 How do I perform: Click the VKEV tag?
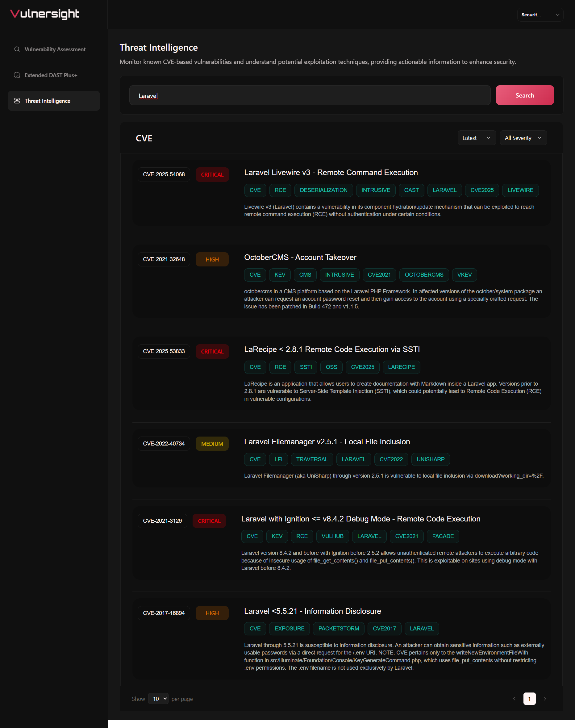(x=464, y=274)
